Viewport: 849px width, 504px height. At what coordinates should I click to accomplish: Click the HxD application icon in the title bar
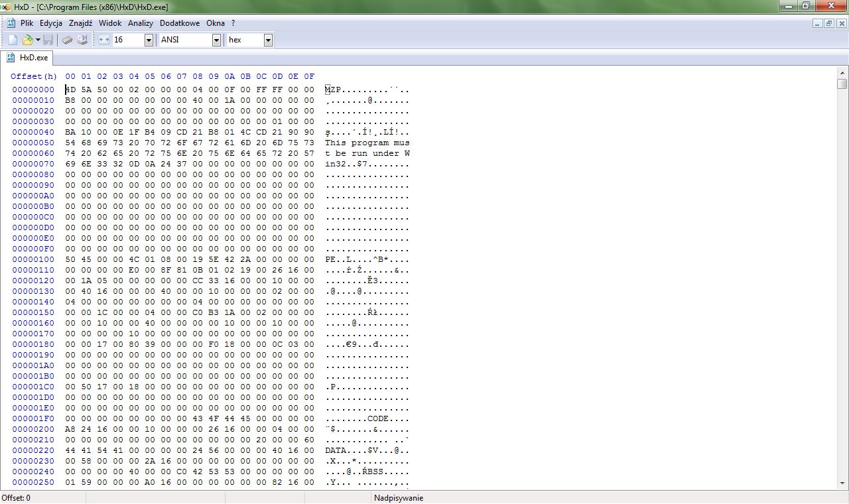[7, 6]
